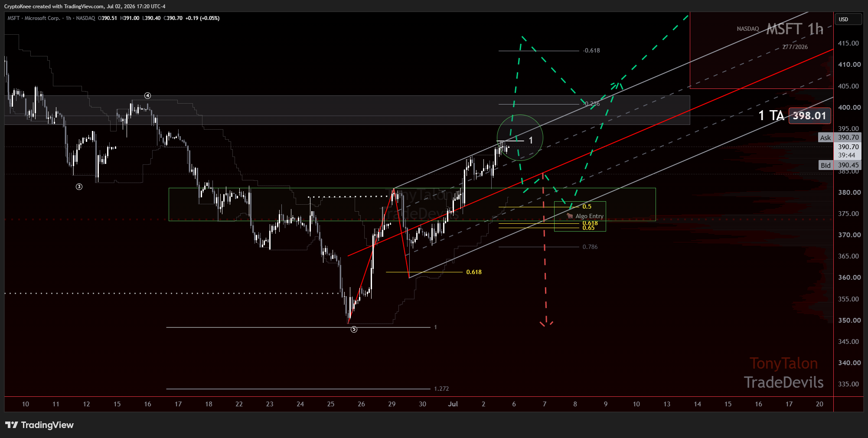The height and width of the screenshot is (438, 868).
Task: Click the 340.00 price scale label
Action: pos(849,363)
